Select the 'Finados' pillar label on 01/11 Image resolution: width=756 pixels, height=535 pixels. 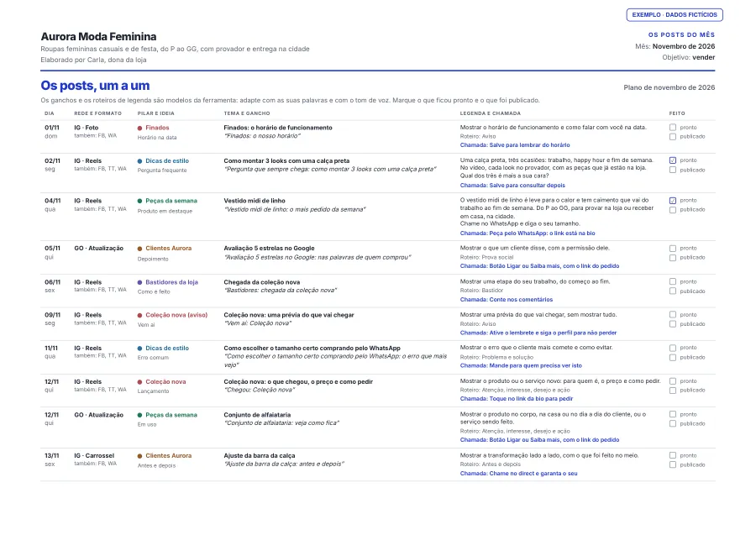click(x=157, y=128)
